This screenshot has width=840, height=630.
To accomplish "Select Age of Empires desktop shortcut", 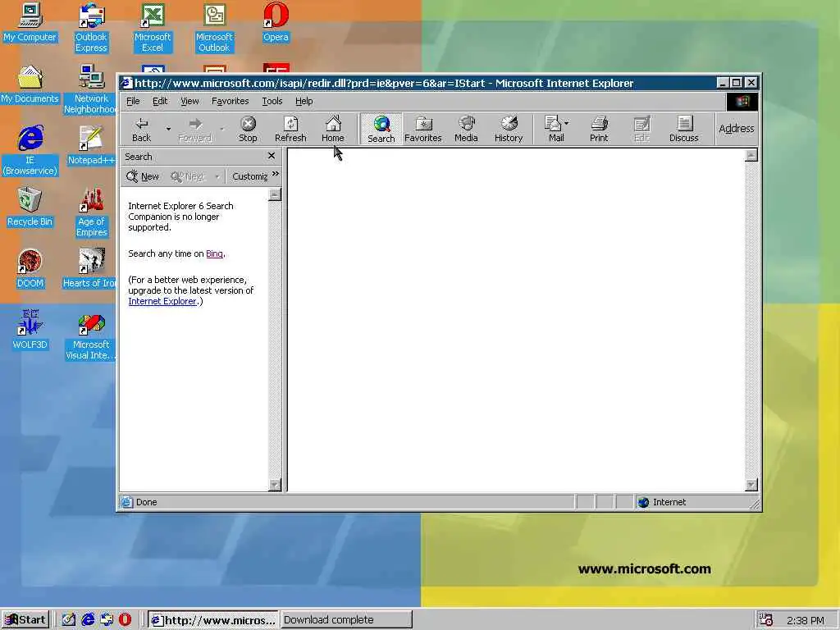I will [x=91, y=212].
